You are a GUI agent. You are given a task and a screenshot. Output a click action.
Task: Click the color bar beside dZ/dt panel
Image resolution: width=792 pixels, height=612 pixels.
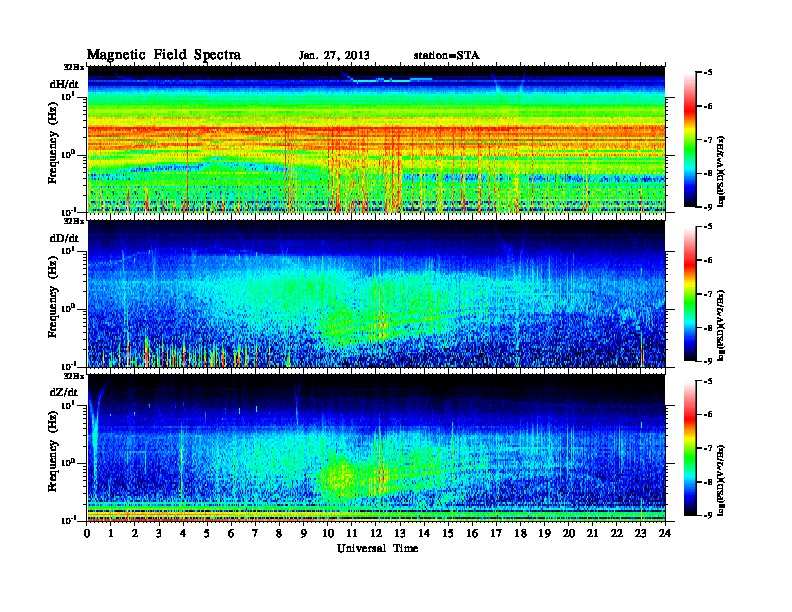pos(690,448)
